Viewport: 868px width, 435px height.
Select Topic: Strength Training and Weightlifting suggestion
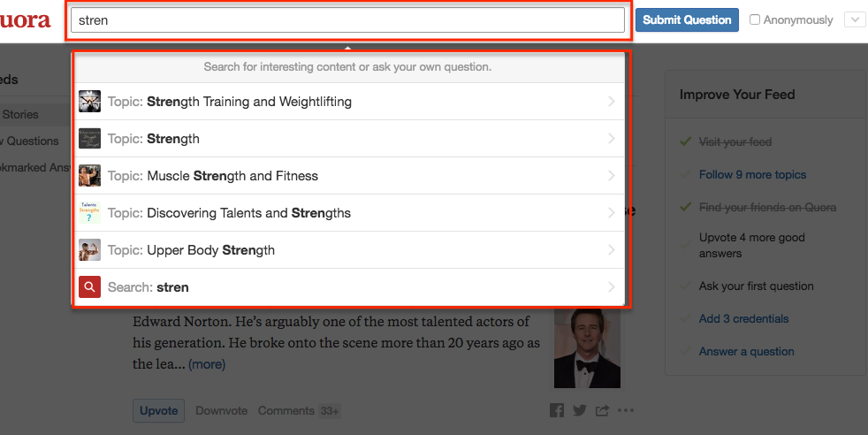[x=349, y=102]
